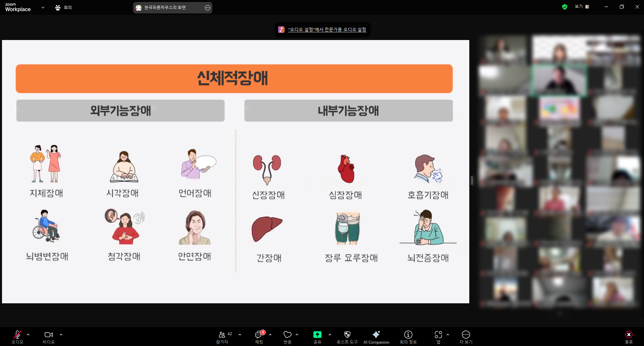Show 회의 정보 meeting info
The image size is (644, 346).
408,337
